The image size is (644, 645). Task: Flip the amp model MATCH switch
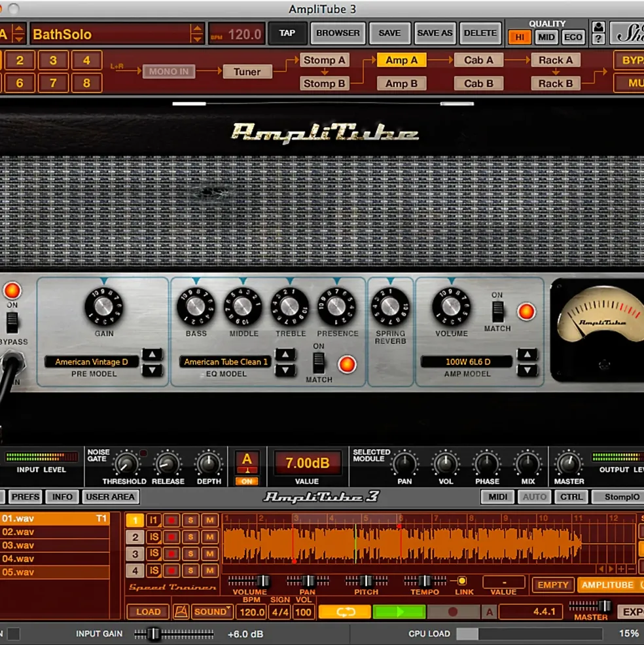pyautogui.click(x=497, y=312)
